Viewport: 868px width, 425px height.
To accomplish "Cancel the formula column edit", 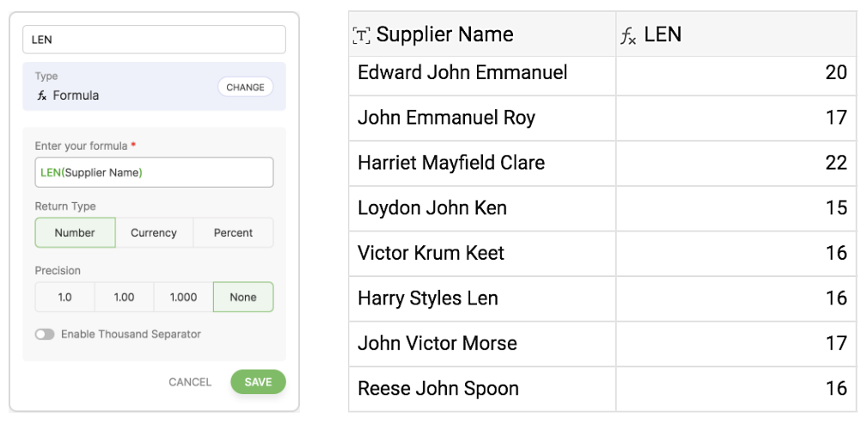I will pyautogui.click(x=190, y=382).
